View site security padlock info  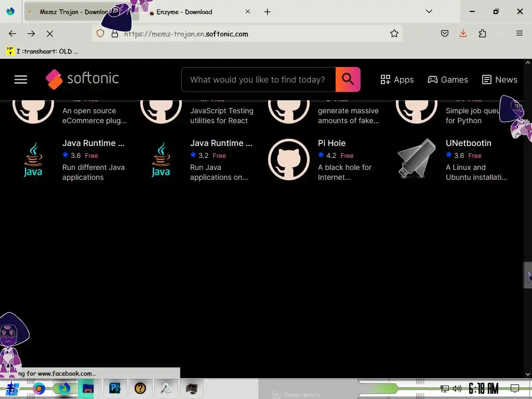[115, 34]
